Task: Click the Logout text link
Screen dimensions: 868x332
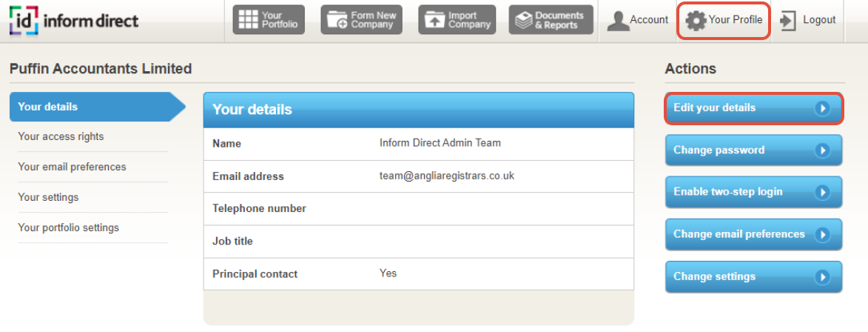Action: [819, 20]
